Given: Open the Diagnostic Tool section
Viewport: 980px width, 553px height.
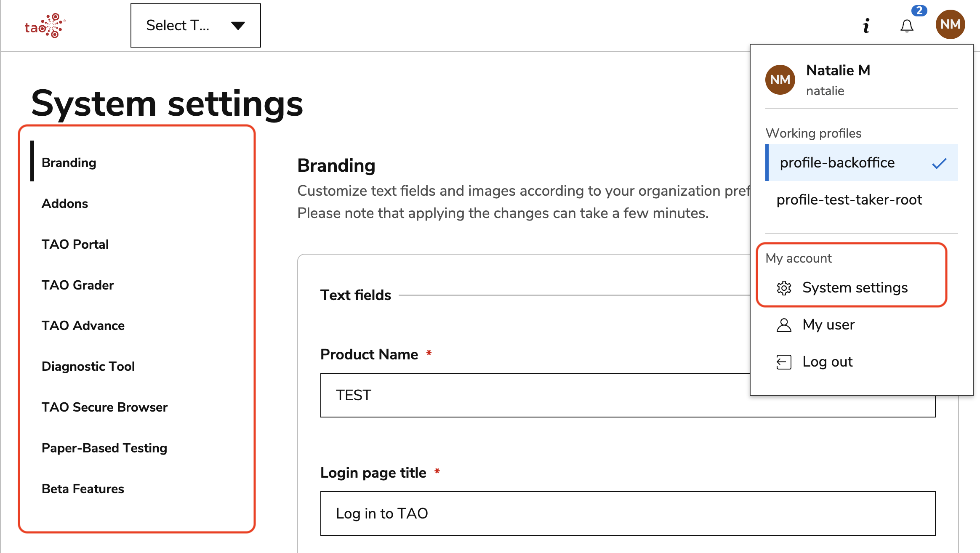Looking at the screenshot, I should coord(88,366).
